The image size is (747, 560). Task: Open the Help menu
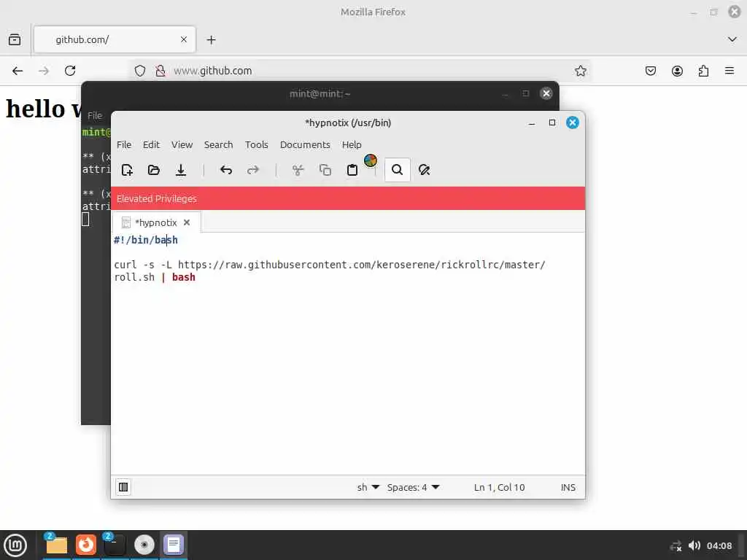coord(352,145)
